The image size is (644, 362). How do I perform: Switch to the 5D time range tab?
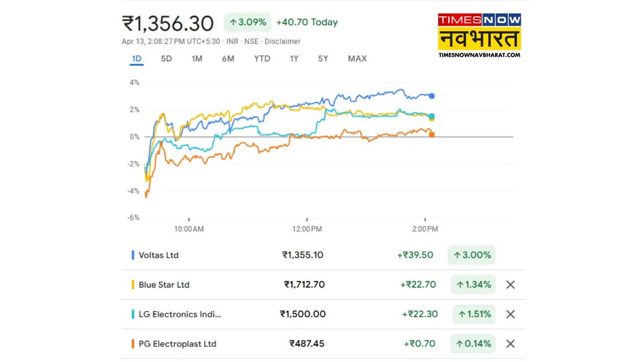coord(166,59)
